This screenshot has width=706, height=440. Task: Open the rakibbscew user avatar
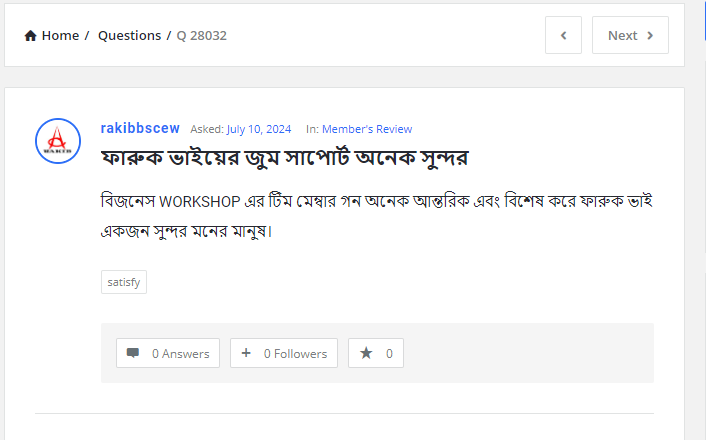[x=57, y=141]
